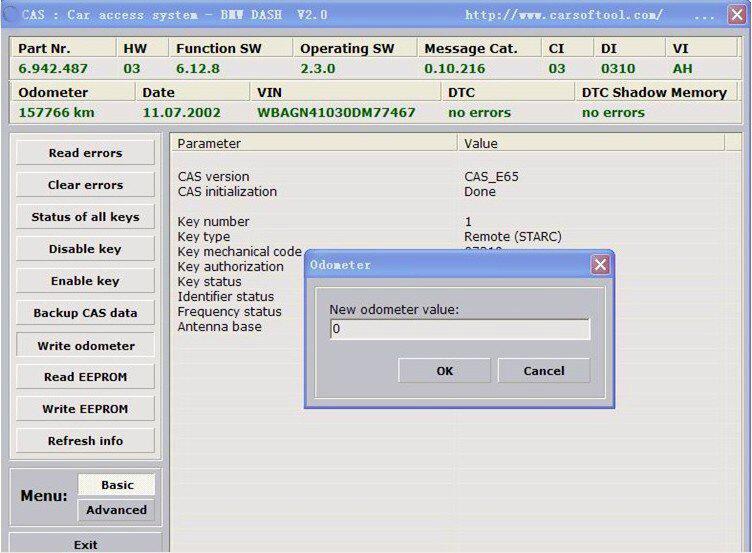Click the Message Cat. value 0.10.216
Screen dimensions: 752x553
(x=455, y=69)
